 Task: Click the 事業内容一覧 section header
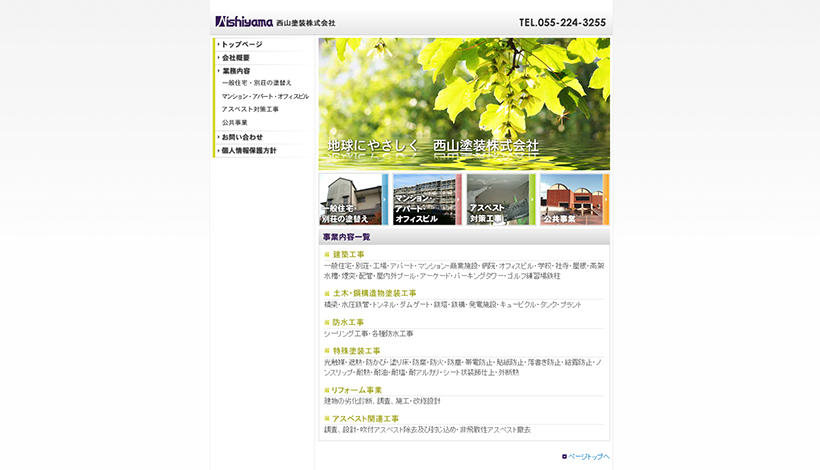tap(464, 237)
